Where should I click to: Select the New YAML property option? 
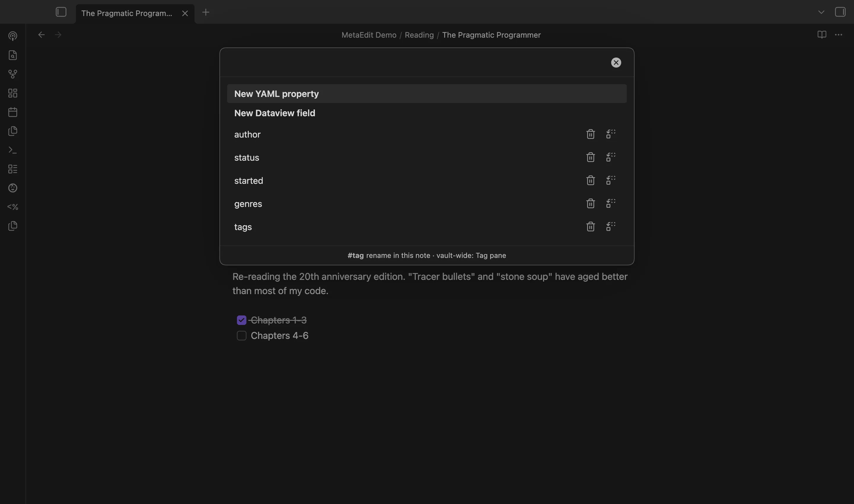point(427,94)
